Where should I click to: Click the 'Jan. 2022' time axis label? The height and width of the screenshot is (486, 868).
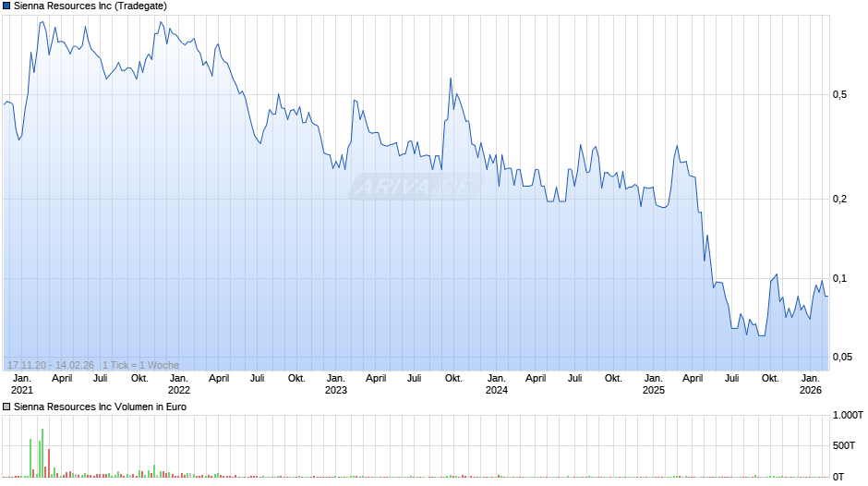pyautogui.click(x=179, y=384)
